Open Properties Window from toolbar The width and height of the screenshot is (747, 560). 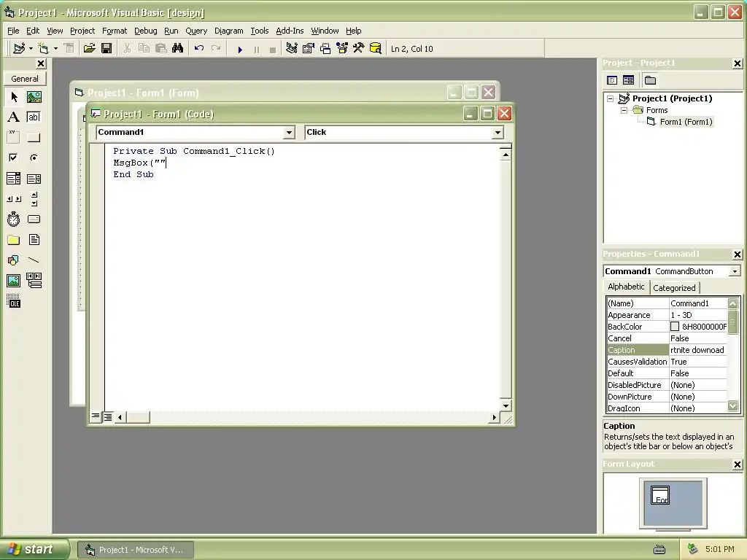pos(309,49)
